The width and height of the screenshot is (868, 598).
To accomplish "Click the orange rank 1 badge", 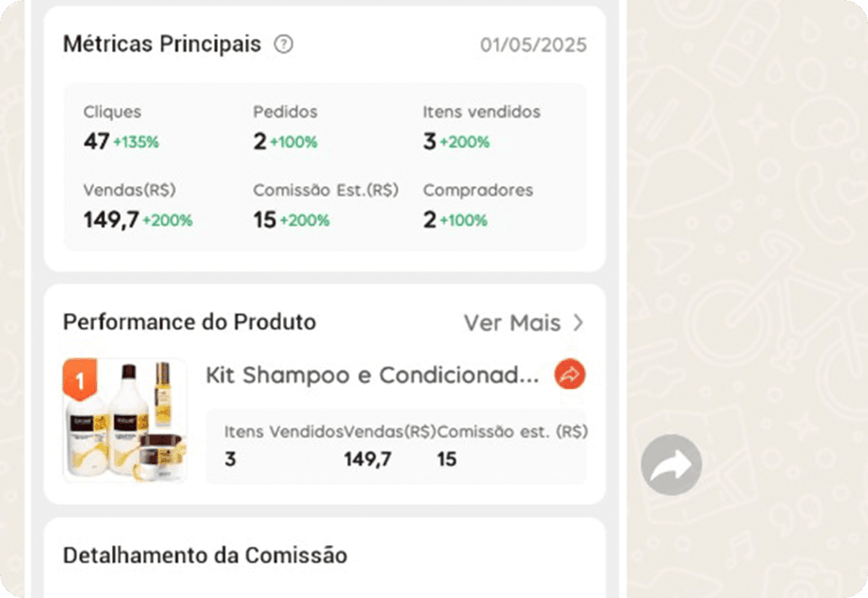I will 80,381.
